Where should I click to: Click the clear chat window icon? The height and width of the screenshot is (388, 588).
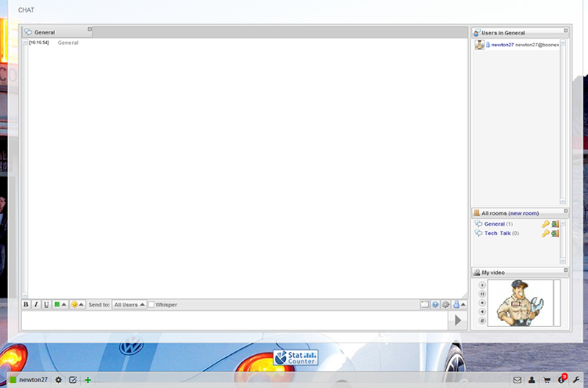pyautogui.click(x=425, y=304)
